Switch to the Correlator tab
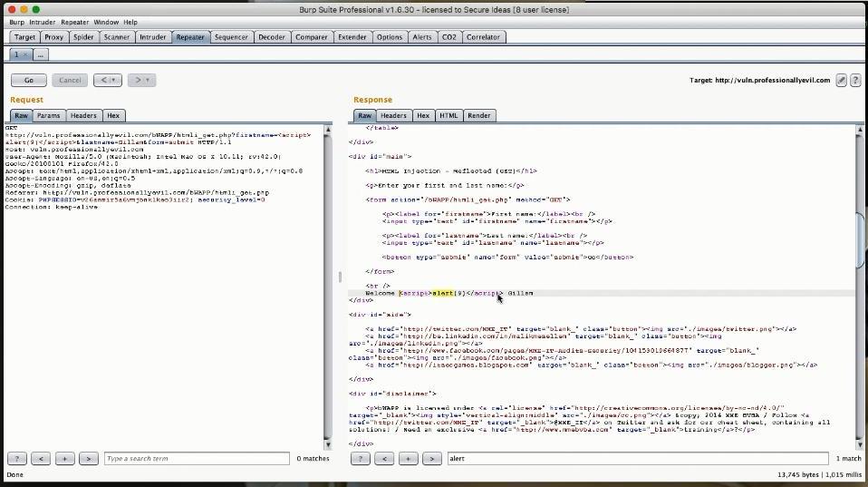The height and width of the screenshot is (487, 868). coord(483,37)
